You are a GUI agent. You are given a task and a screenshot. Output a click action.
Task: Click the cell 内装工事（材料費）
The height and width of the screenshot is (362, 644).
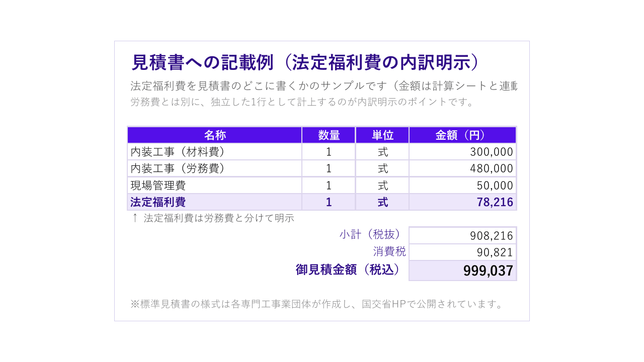coord(215,152)
